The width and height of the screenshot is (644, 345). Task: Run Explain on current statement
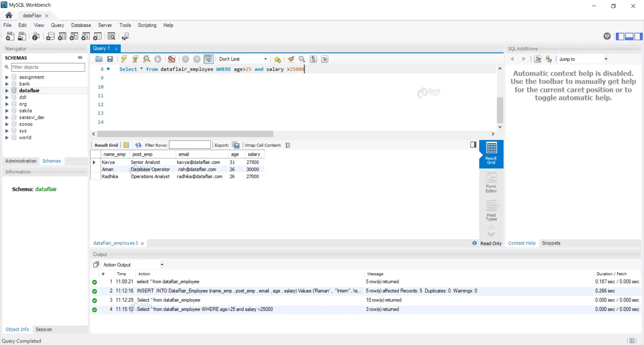147,59
